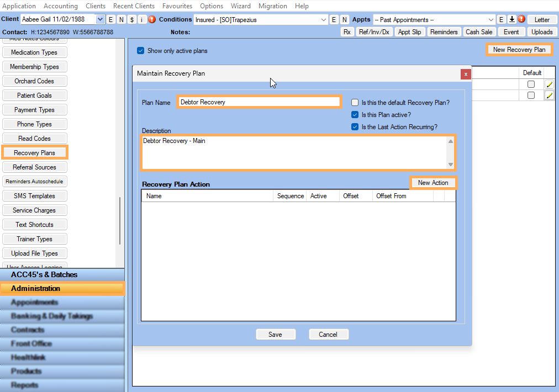Tick 'Is this the default Recovery Plan?' checkbox

(355, 103)
